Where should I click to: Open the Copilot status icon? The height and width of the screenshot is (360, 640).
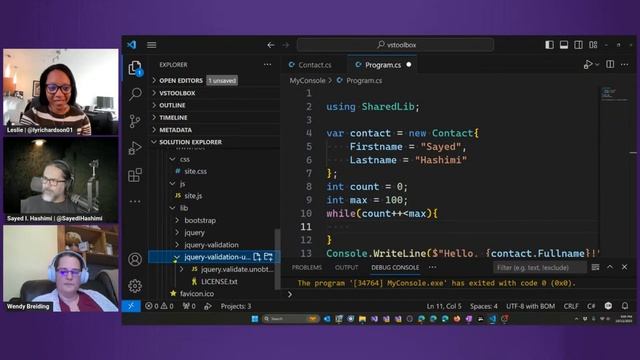click(608, 306)
